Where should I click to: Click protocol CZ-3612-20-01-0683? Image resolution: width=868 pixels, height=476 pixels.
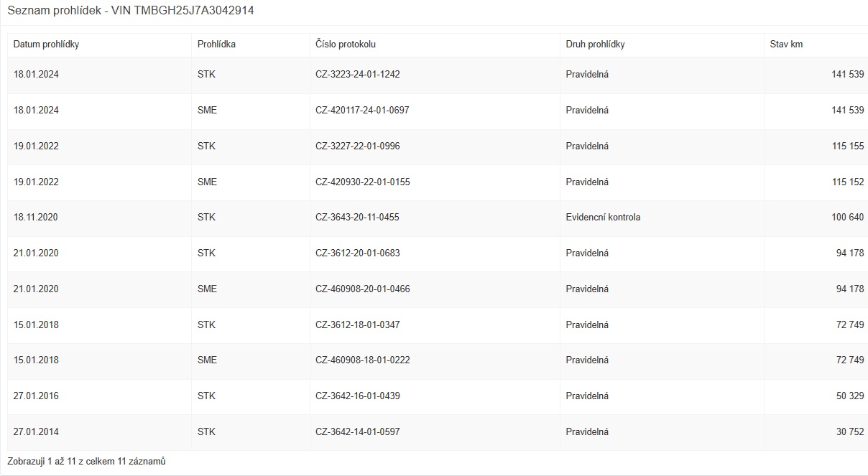coord(357,253)
